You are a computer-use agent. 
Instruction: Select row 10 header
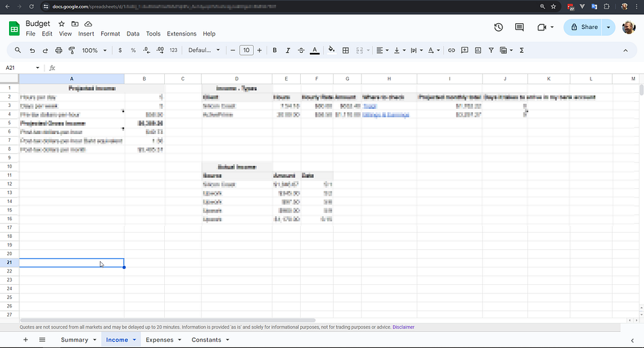[10, 166]
